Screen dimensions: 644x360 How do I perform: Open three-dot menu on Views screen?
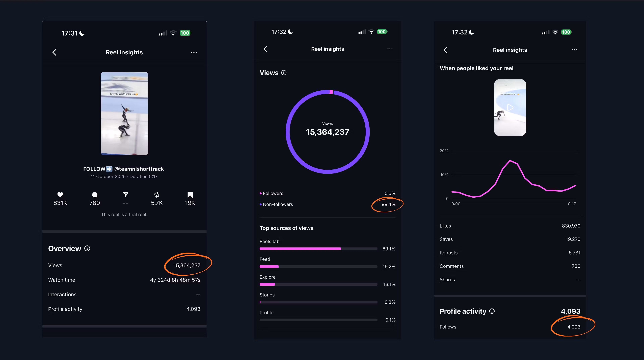[390, 49]
